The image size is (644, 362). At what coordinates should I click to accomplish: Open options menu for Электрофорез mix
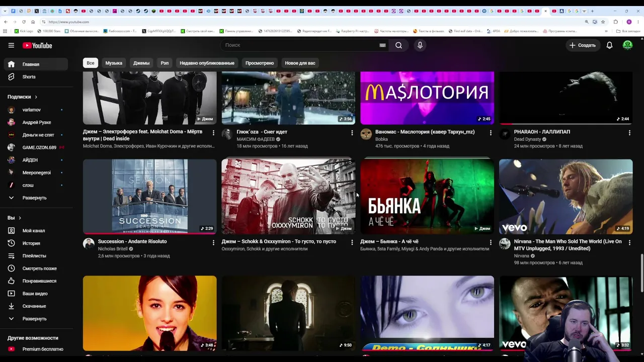coord(213,133)
